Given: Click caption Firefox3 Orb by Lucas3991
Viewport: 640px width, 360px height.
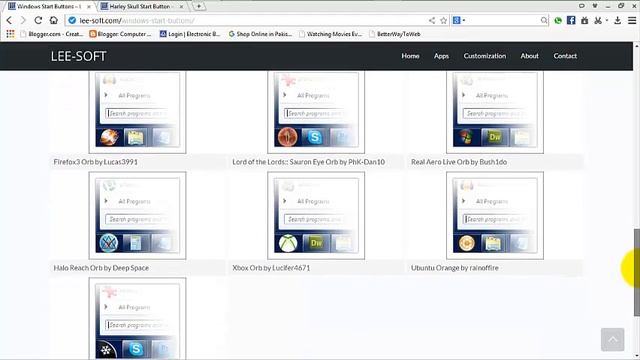Looking at the screenshot, I should tap(96, 162).
